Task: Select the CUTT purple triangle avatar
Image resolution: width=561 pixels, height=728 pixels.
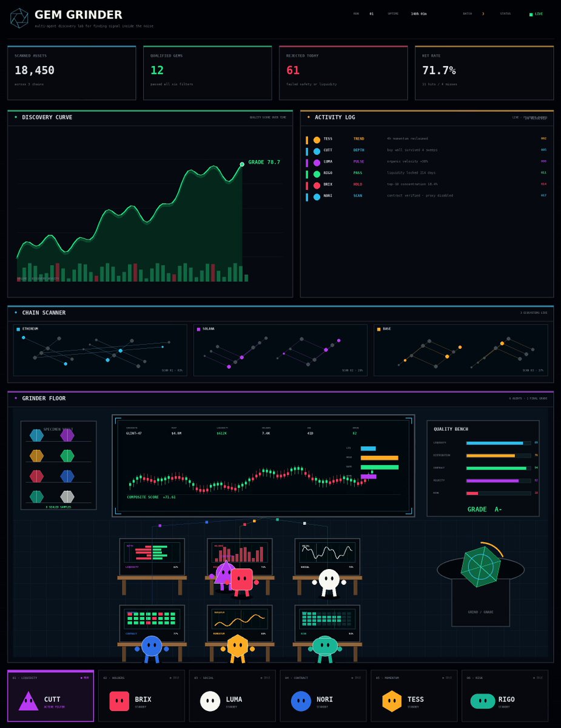Action: click(29, 701)
